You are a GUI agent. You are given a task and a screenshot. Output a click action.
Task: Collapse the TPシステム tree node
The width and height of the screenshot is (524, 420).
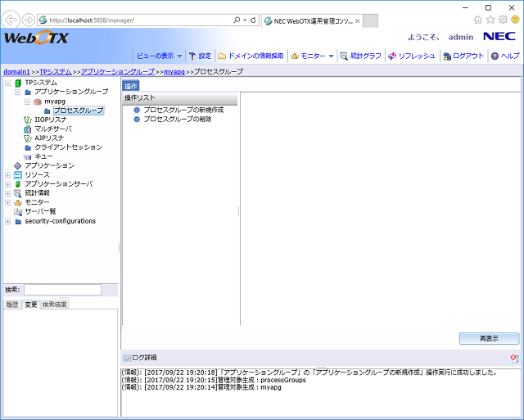coord(8,83)
